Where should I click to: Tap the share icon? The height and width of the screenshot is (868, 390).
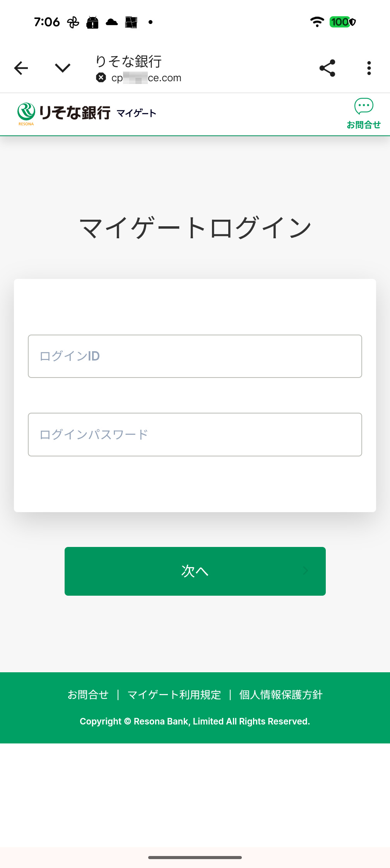327,68
